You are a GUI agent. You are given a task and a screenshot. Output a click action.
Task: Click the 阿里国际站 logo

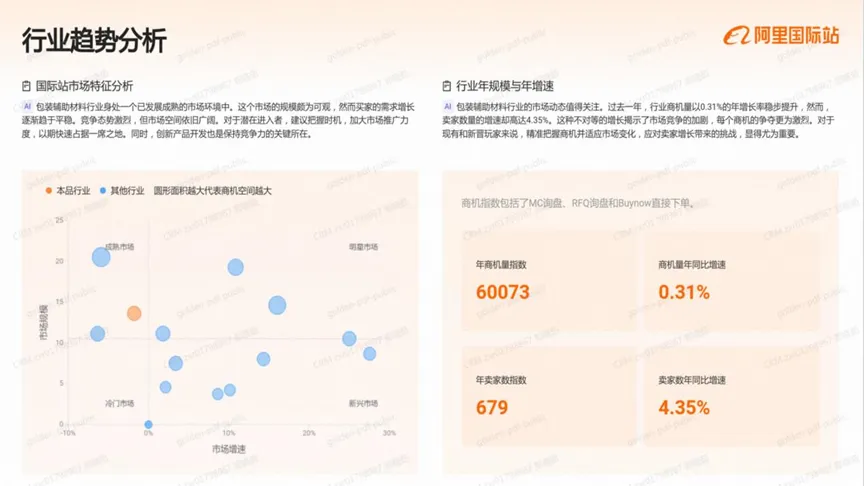pyautogui.click(x=781, y=36)
